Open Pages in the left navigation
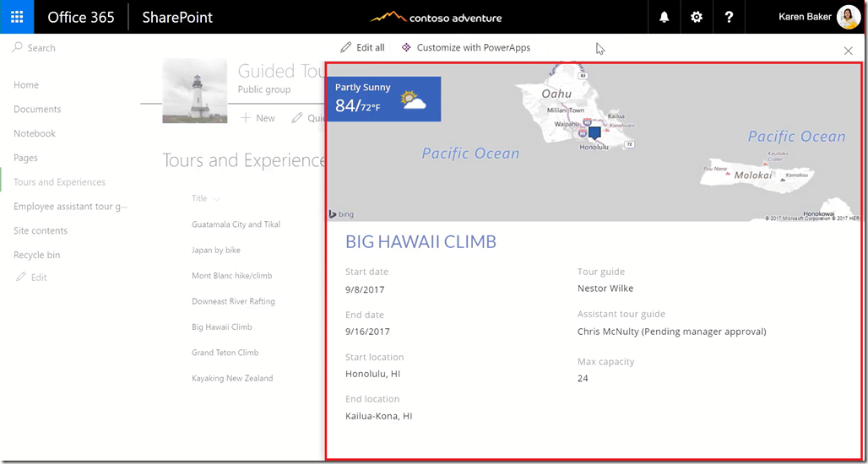The height and width of the screenshot is (464, 868). point(25,158)
